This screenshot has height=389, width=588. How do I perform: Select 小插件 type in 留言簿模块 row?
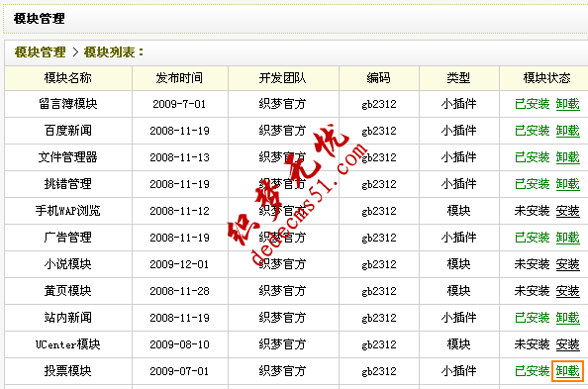click(x=458, y=104)
